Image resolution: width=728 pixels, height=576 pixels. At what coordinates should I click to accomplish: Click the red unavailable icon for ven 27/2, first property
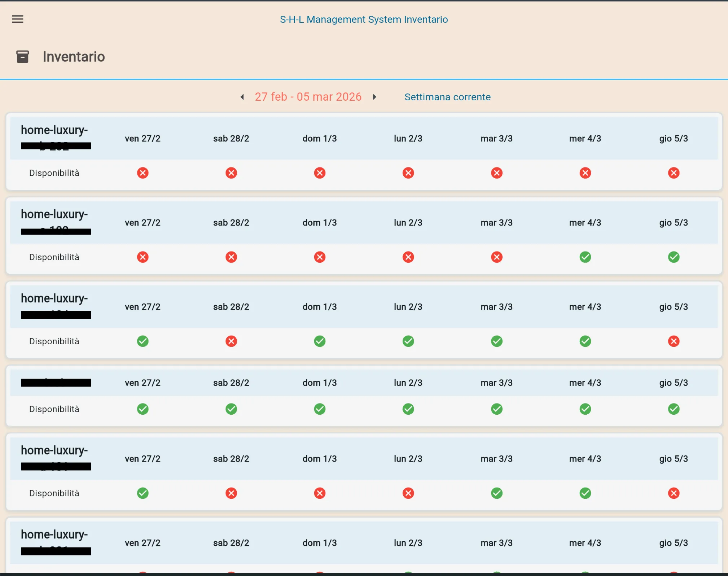pyautogui.click(x=142, y=173)
